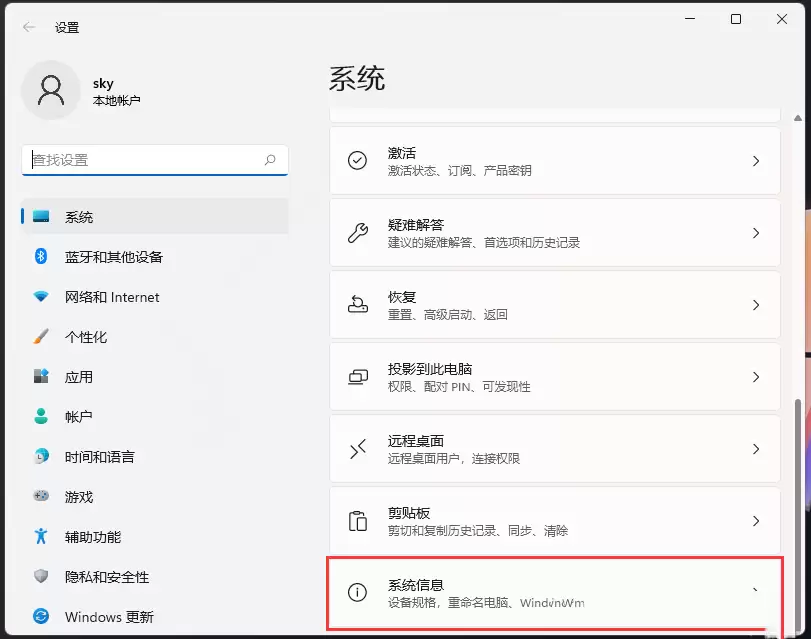Expand the 剪贴板 (Clipboard) chevron arrow

(756, 521)
